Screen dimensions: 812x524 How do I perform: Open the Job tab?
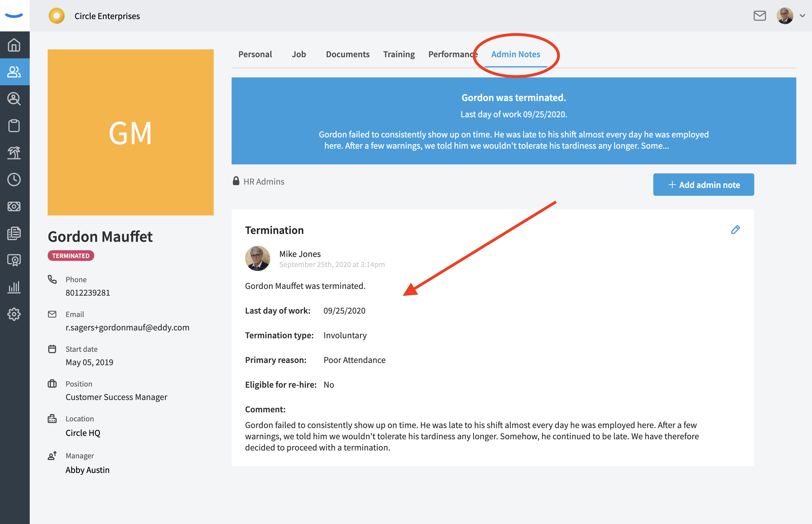coord(298,53)
